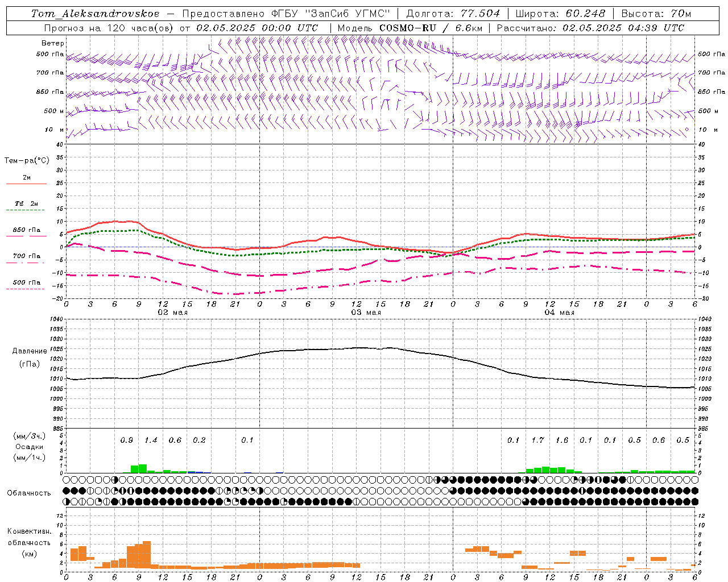The image size is (728, 582).
Task: Click the station name Tom_Aleksandrovskoe
Action: tap(95, 14)
